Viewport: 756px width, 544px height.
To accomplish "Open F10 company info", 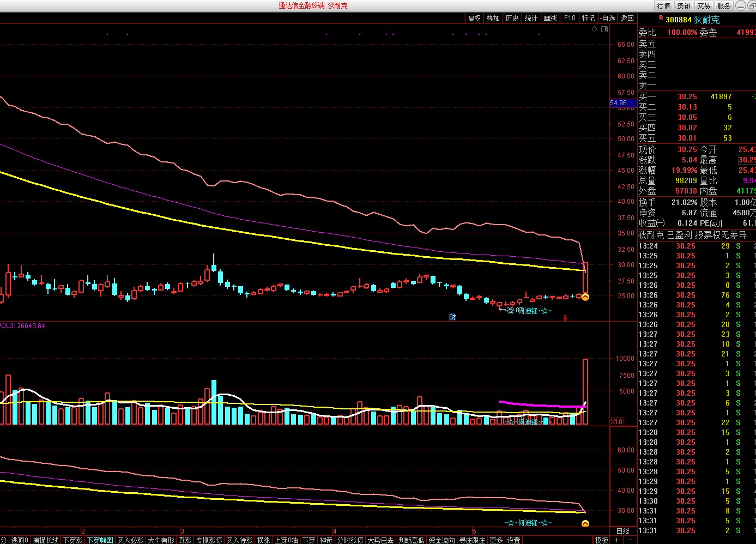I will point(570,18).
